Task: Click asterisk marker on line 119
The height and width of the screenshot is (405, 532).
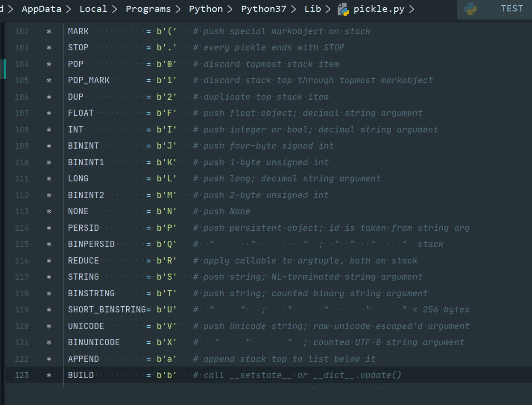Action: click(x=49, y=310)
